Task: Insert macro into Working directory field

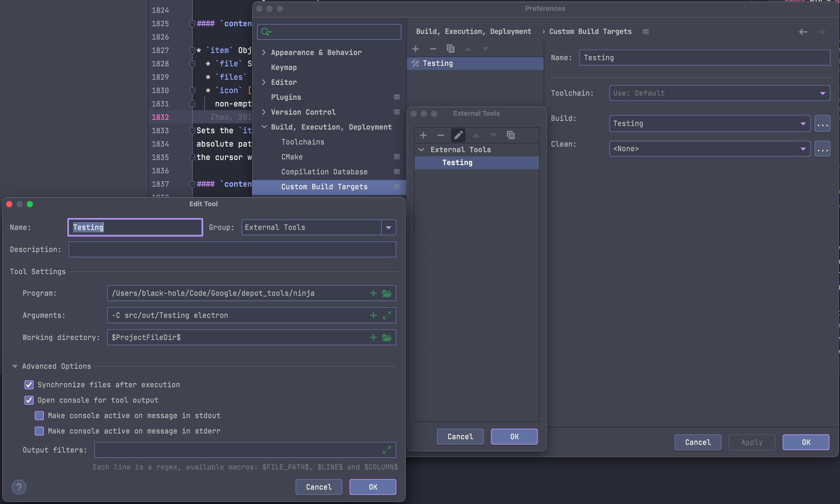Action: click(373, 337)
